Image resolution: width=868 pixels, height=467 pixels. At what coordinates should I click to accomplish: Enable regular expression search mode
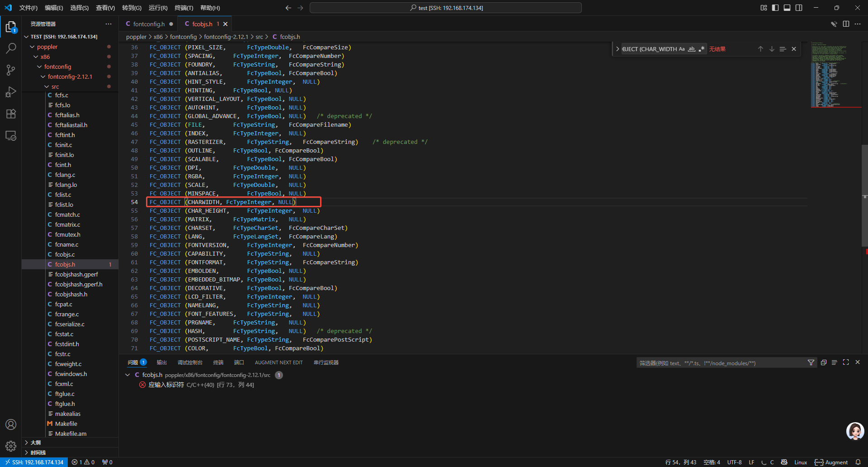coord(702,49)
